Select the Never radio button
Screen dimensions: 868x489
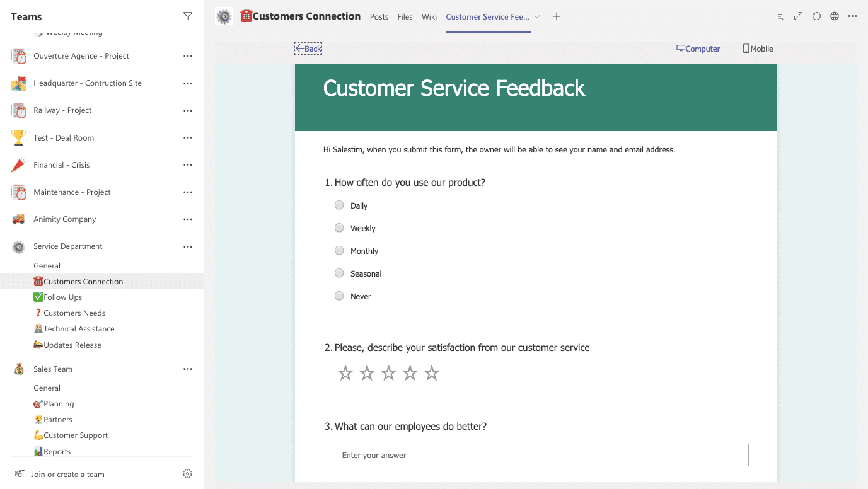tap(339, 296)
